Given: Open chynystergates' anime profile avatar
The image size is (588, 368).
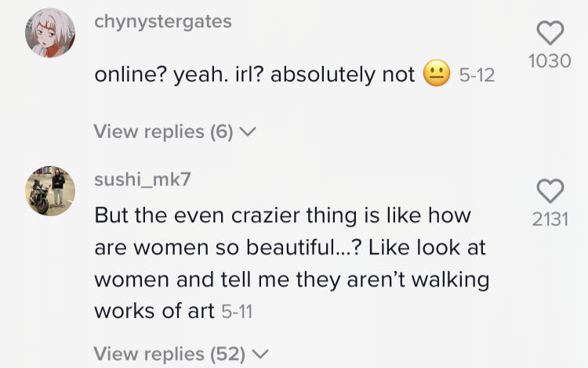Looking at the screenshot, I should click(51, 33).
